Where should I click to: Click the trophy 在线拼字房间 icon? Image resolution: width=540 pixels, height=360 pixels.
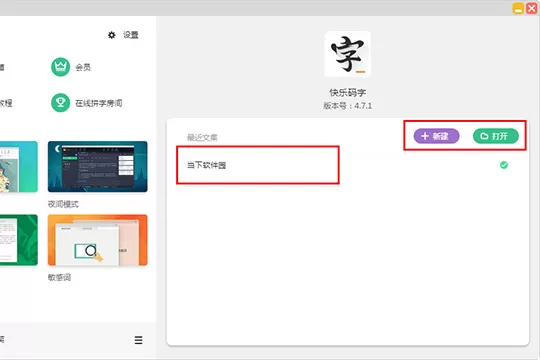[x=61, y=103]
